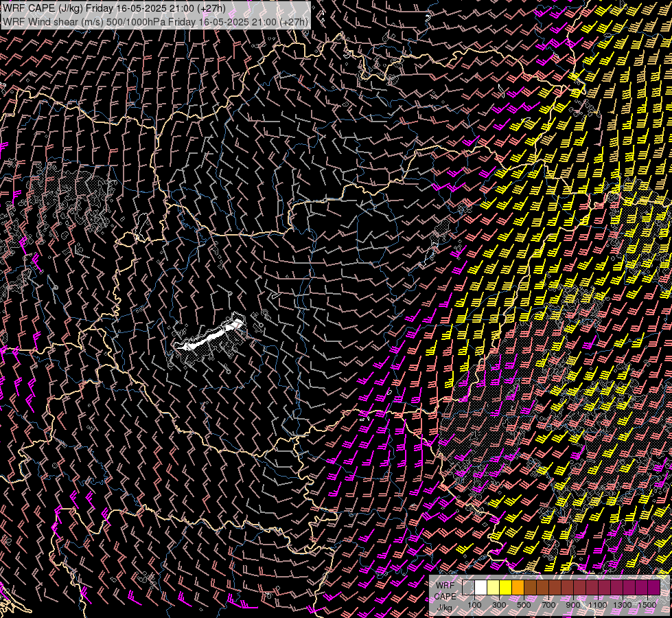Click the white CAPE patch over the lake
672x618 pixels.
pyautogui.click(x=209, y=336)
